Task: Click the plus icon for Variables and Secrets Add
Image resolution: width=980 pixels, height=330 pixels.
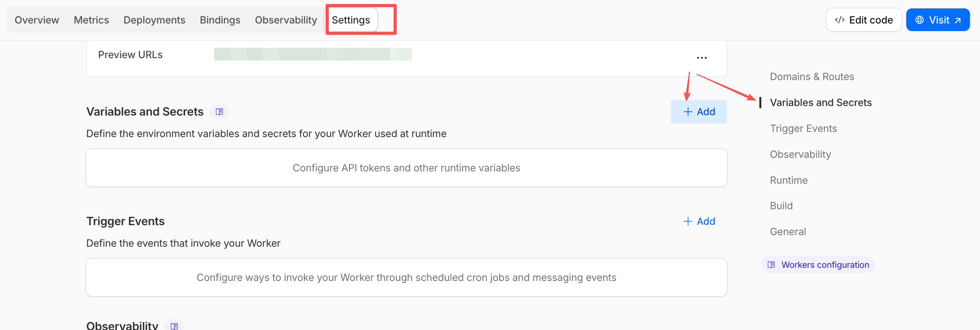Action: click(x=688, y=112)
